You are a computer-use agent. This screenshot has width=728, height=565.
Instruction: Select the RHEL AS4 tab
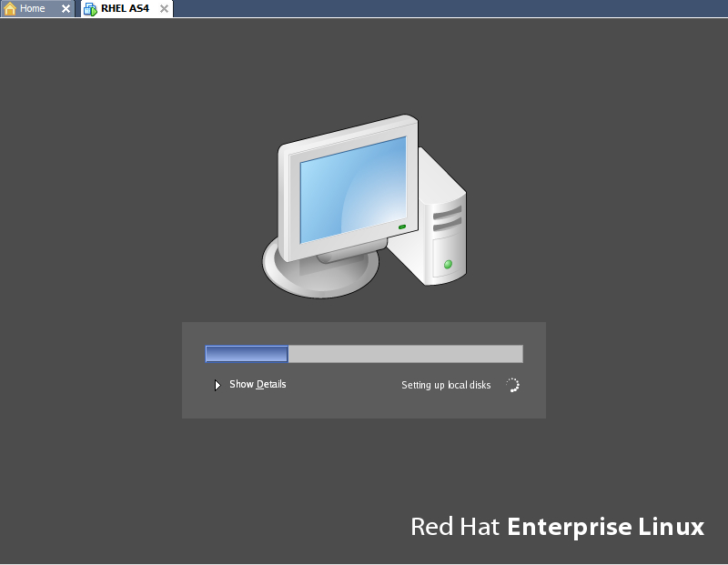click(125, 8)
